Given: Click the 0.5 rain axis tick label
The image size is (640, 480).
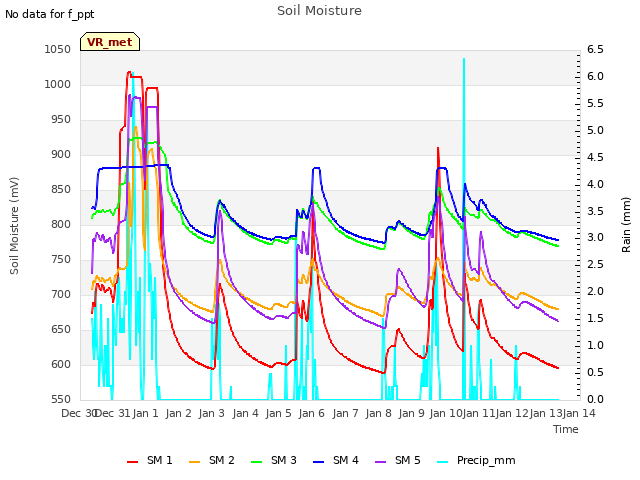Looking at the screenshot, I should click(x=595, y=372).
